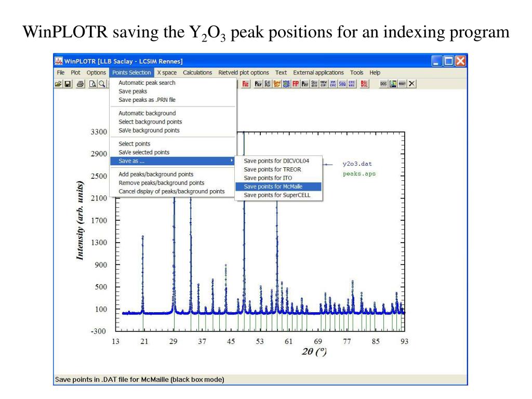Select Save peaks as .PRN file
The width and height of the screenshot is (532, 399).
[173, 100]
